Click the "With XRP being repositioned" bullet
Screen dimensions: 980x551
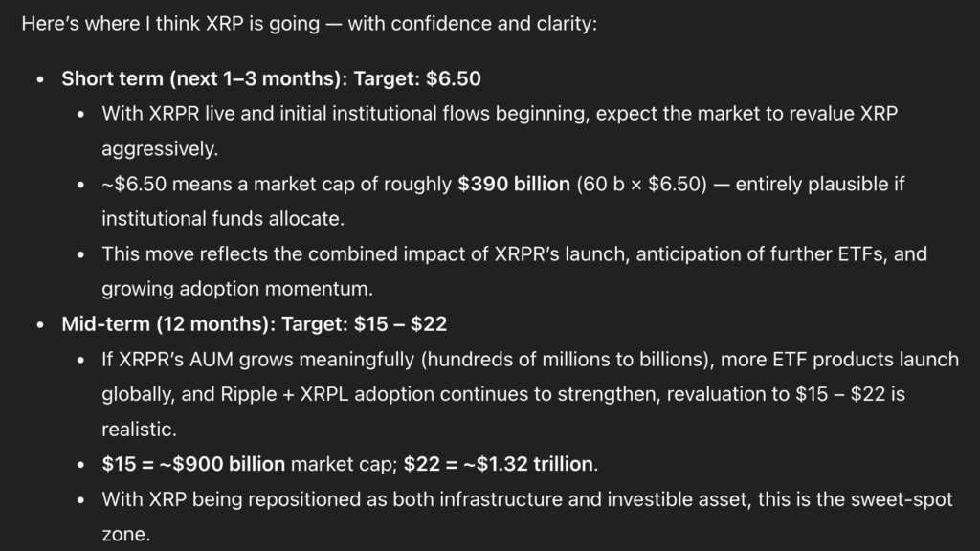click(526, 500)
